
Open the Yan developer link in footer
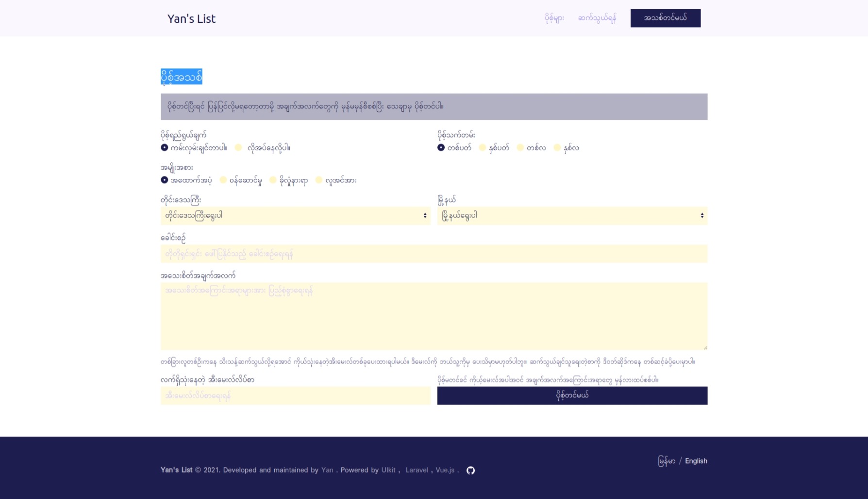click(327, 470)
